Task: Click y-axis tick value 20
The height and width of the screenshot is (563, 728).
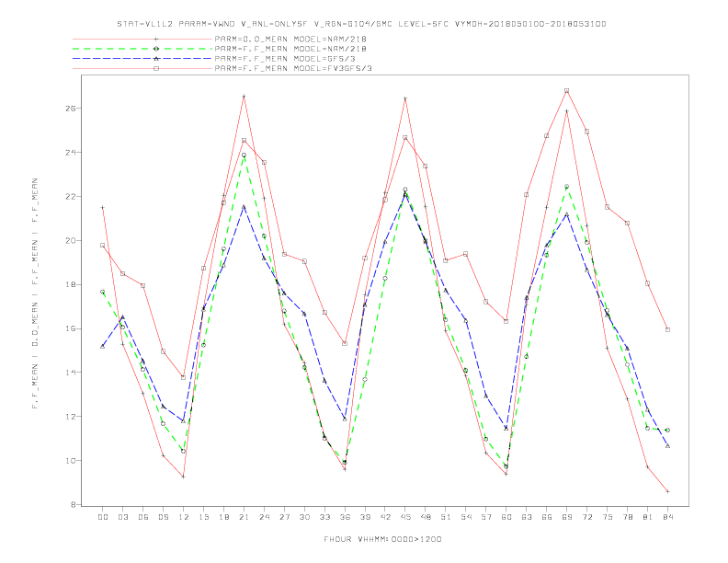Action: [70, 241]
